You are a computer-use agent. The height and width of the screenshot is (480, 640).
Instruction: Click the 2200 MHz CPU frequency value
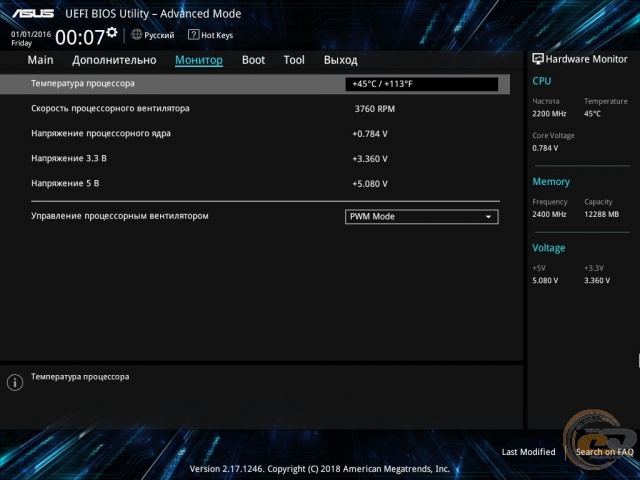point(549,114)
